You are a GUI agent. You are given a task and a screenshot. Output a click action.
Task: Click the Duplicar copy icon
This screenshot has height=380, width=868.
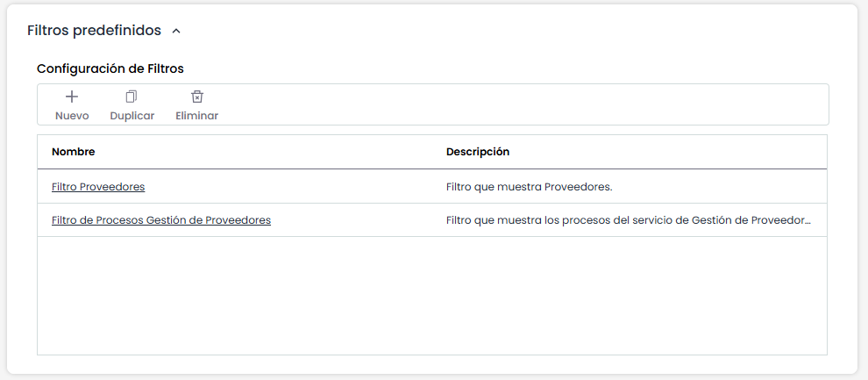(132, 97)
